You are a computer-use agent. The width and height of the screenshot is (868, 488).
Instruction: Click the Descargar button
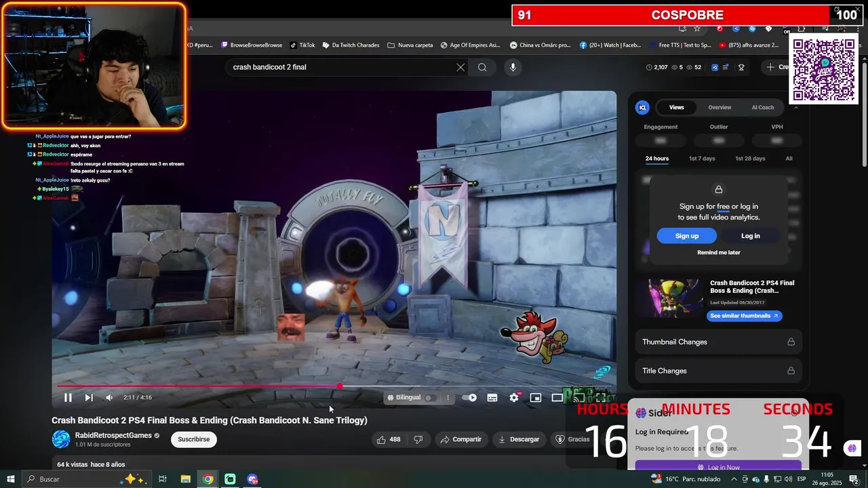point(519,439)
